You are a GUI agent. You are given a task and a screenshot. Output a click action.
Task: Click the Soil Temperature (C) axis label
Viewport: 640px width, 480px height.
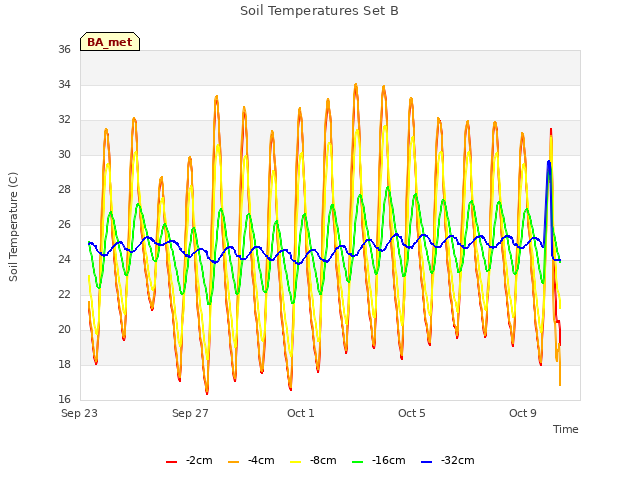point(13,227)
